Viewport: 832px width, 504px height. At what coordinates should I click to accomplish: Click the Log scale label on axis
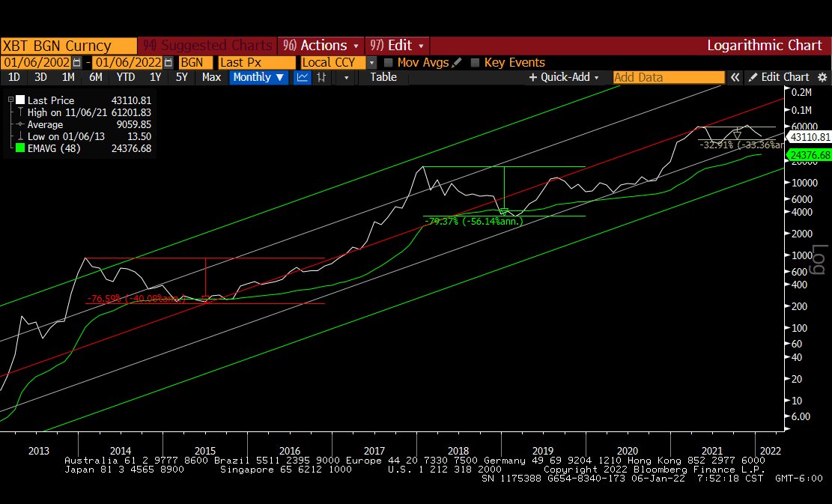tap(819, 259)
